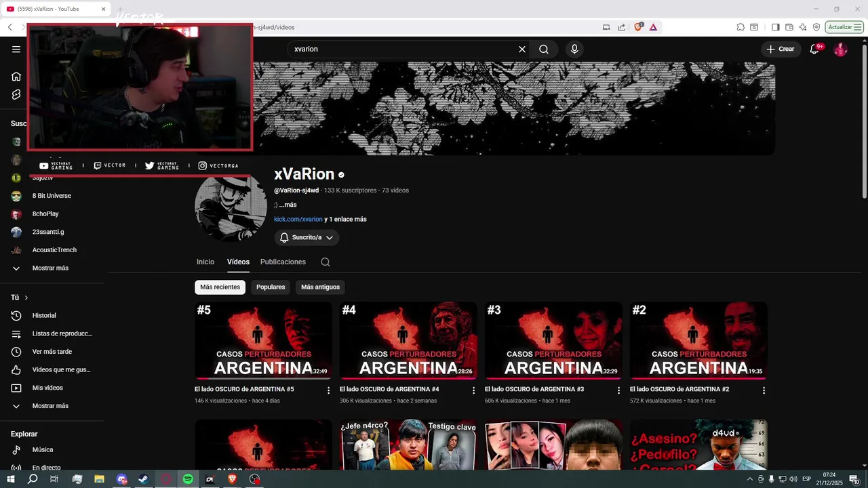Expand the Suscrito/a subscription dropdown
This screenshot has width=868, height=488.
tap(307, 237)
